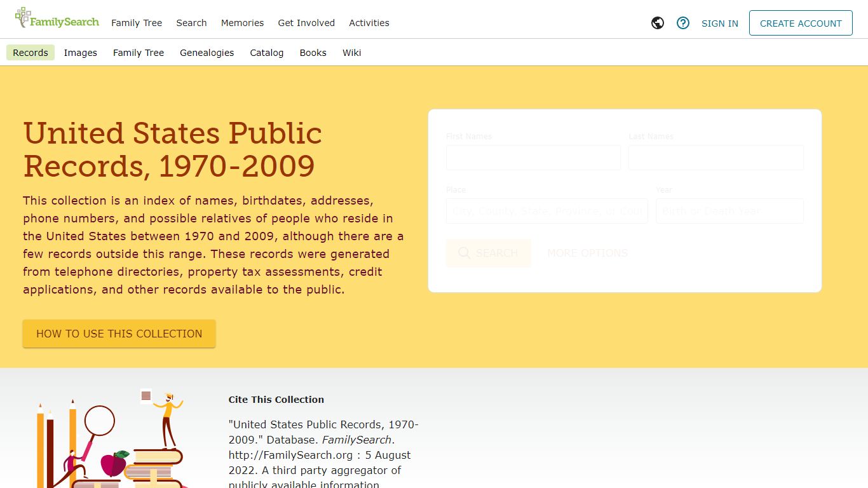This screenshot has width=868, height=488.
Task: Open Family Tree in top navigation
Action: [x=137, y=23]
